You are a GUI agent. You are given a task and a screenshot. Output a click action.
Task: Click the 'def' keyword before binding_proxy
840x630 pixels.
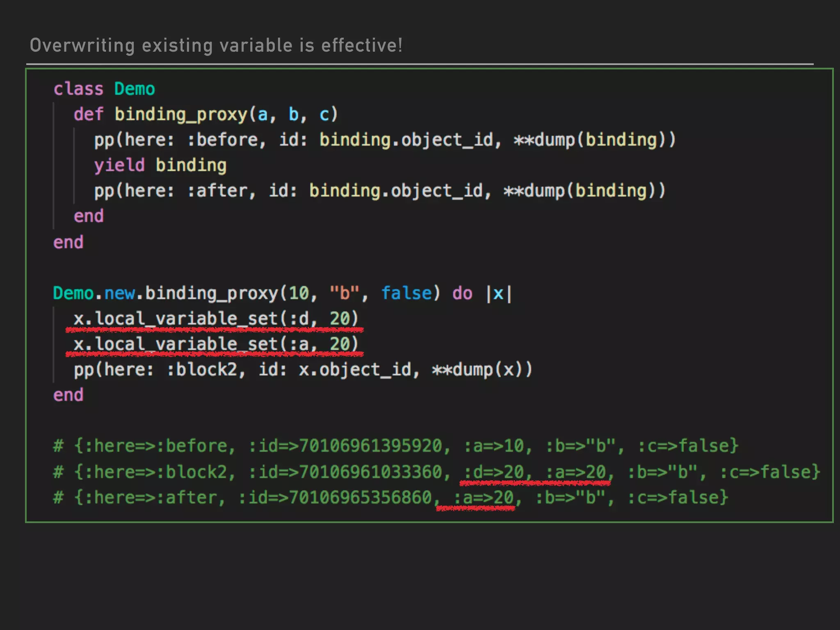click(x=88, y=114)
